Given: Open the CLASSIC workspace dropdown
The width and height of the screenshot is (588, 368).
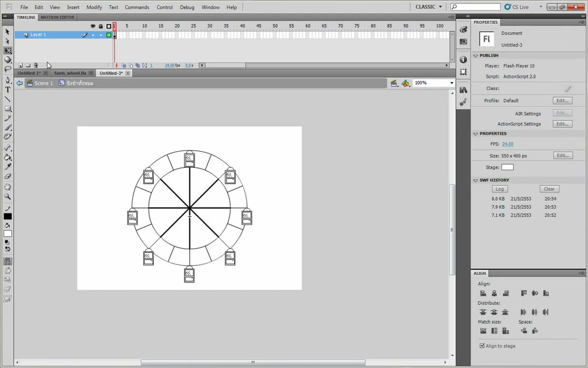Looking at the screenshot, I should [429, 7].
